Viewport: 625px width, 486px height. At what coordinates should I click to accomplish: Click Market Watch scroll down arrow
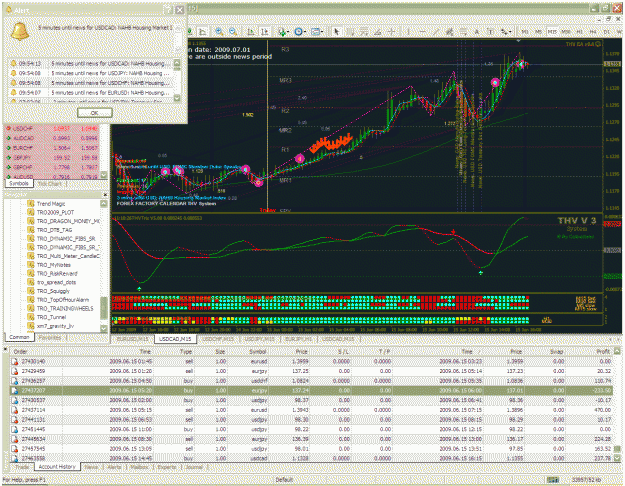pyautogui.click(x=104, y=175)
